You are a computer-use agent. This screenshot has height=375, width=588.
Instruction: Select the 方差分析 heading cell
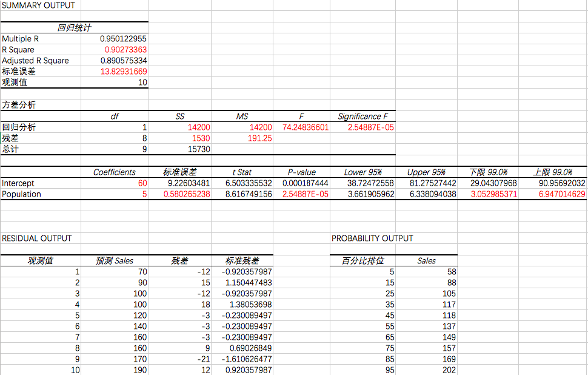pos(19,105)
